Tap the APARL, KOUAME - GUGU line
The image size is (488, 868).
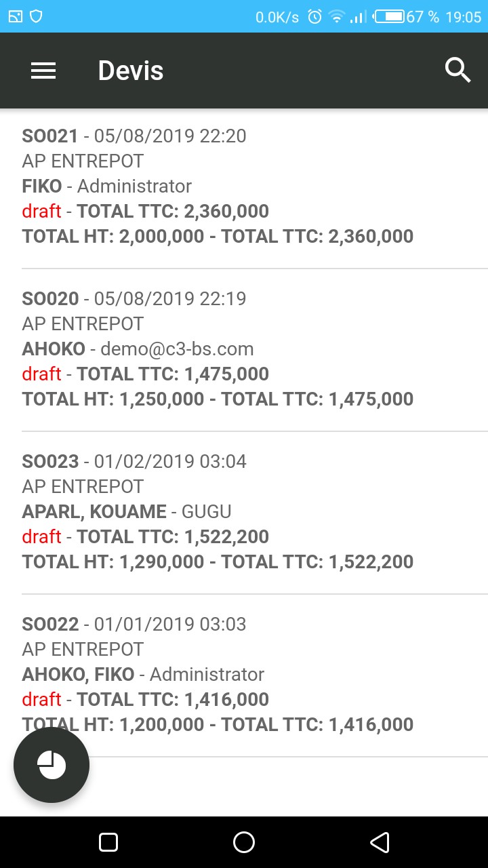[x=127, y=511]
